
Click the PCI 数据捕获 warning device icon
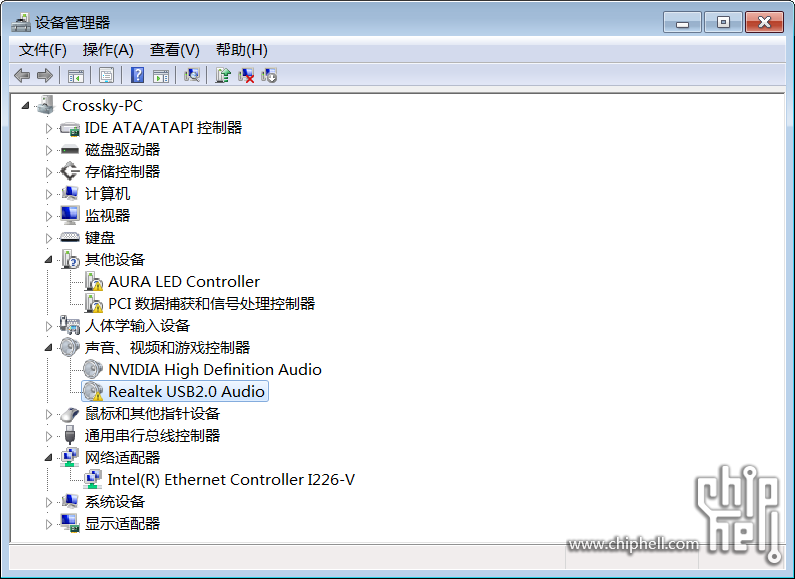point(93,303)
